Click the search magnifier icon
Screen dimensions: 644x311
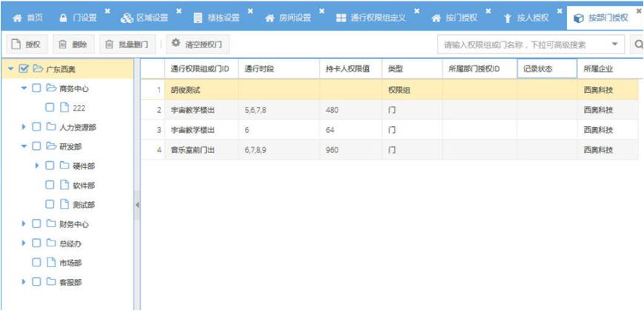point(638,45)
